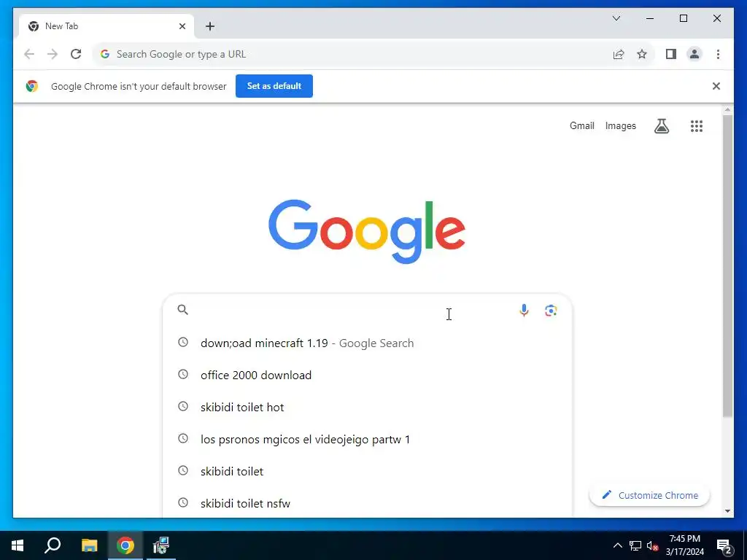The height and width of the screenshot is (560, 747).
Task: Expand the tab search dropdown arrow
Action: click(616, 18)
